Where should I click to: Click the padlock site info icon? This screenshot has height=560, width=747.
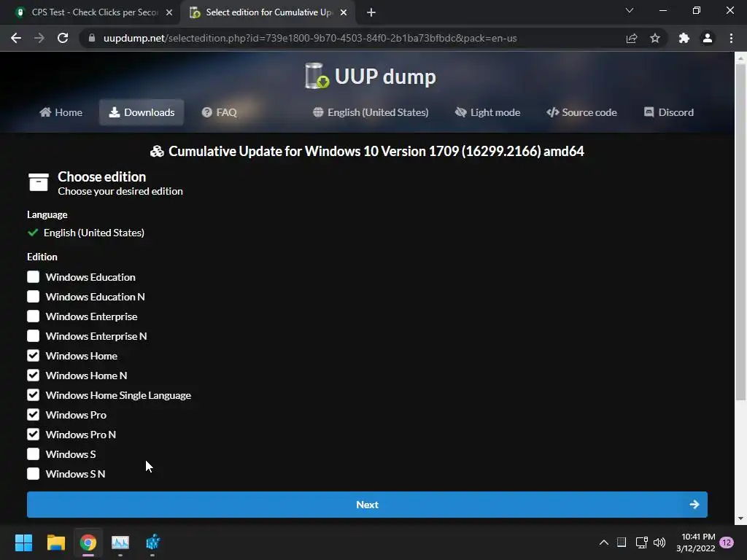point(91,38)
